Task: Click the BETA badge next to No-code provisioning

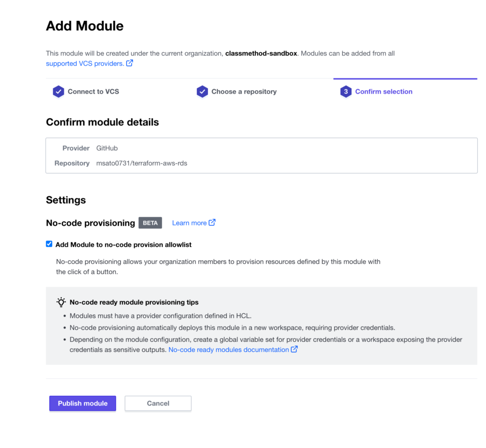Action: [x=150, y=223]
